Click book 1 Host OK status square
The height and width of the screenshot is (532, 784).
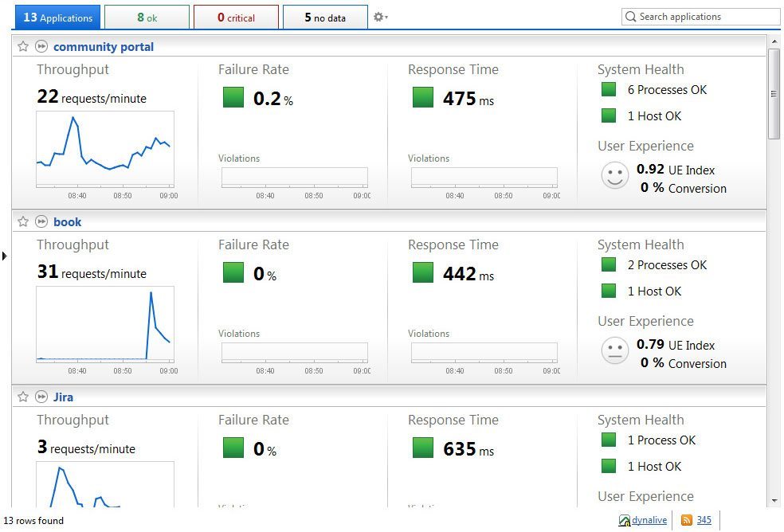coord(609,291)
